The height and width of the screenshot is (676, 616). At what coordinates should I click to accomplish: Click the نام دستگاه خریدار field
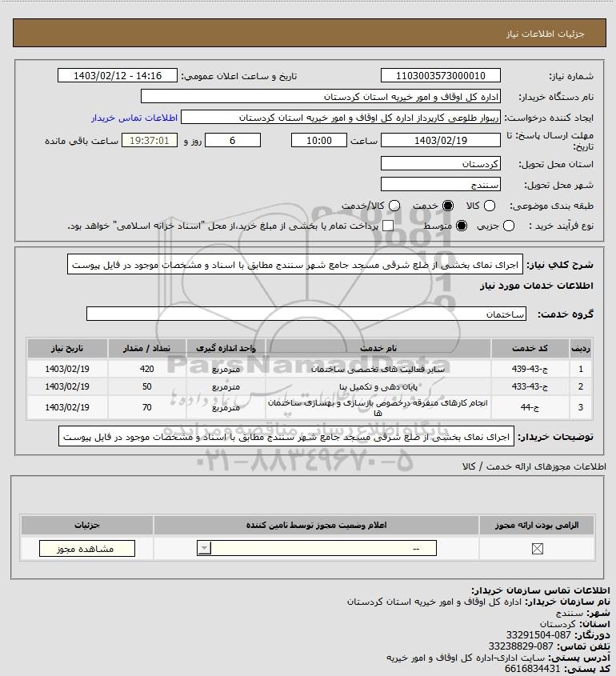point(321,97)
